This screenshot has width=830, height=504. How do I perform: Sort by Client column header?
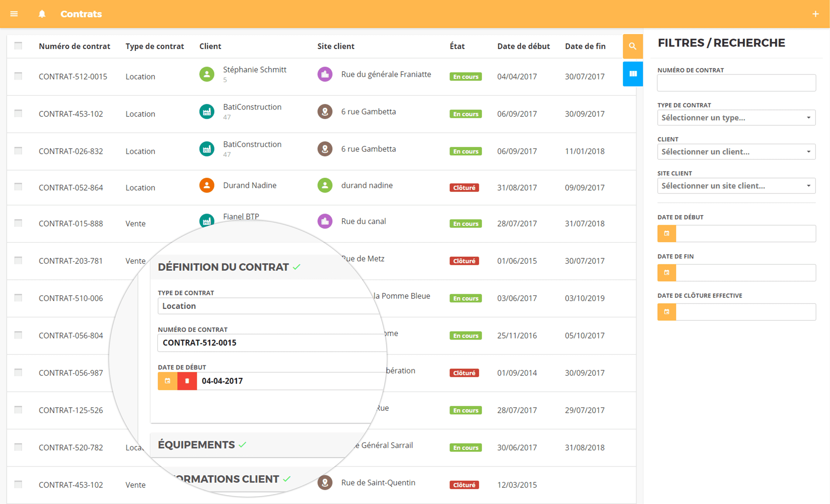(210, 46)
